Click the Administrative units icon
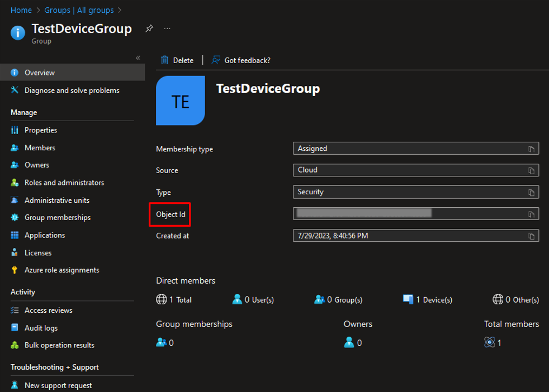 click(15, 200)
